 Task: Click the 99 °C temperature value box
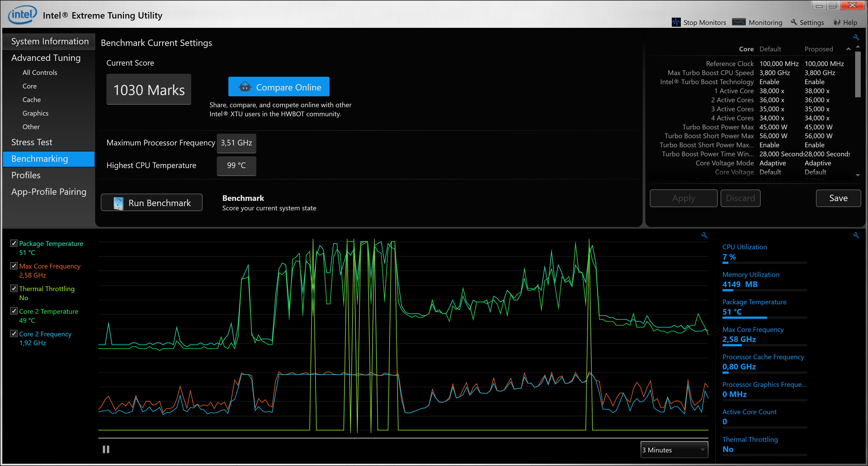(236, 166)
